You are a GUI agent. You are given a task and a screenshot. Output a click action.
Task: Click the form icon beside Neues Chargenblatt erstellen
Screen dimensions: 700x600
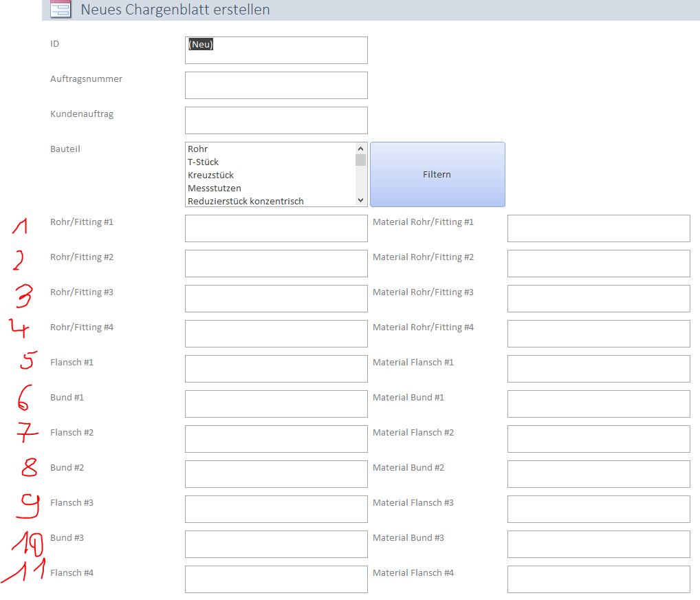click(x=61, y=9)
